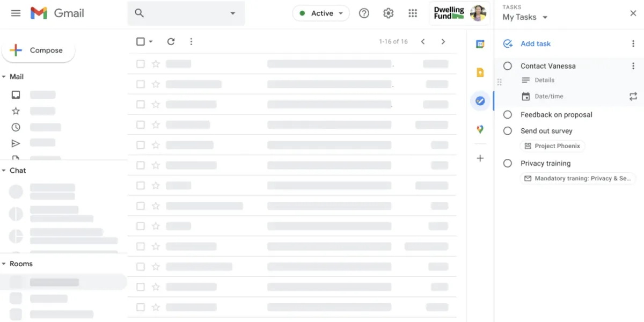Open Google Maps from the side panel

[x=480, y=129]
